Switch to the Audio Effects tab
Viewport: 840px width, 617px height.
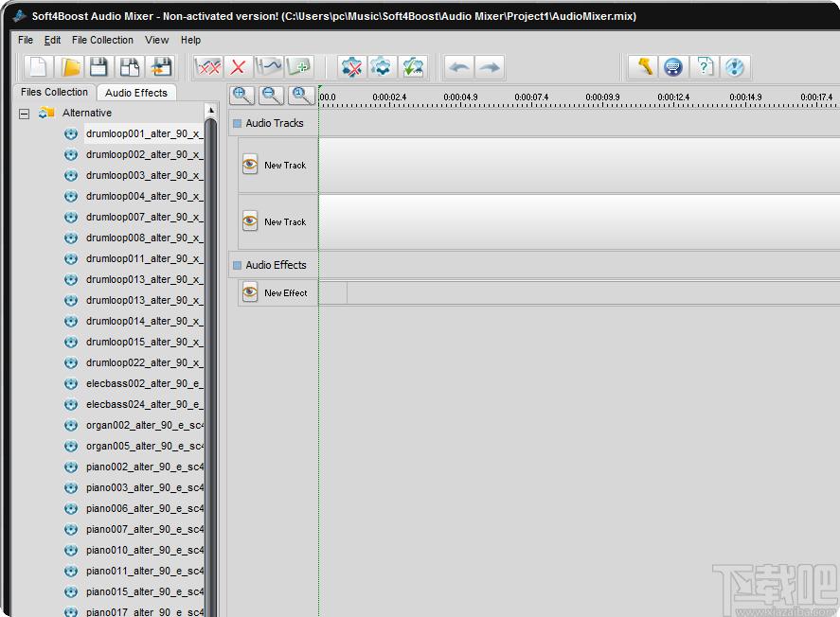coord(136,93)
